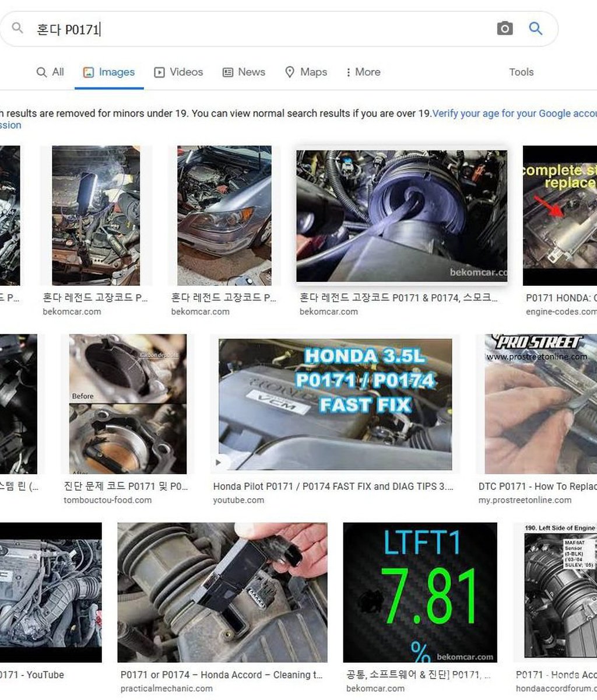This screenshot has height=700, width=597.
Task: Click the title 공통, 소프트웨어 & 진단] P0171
Action: pos(418,674)
